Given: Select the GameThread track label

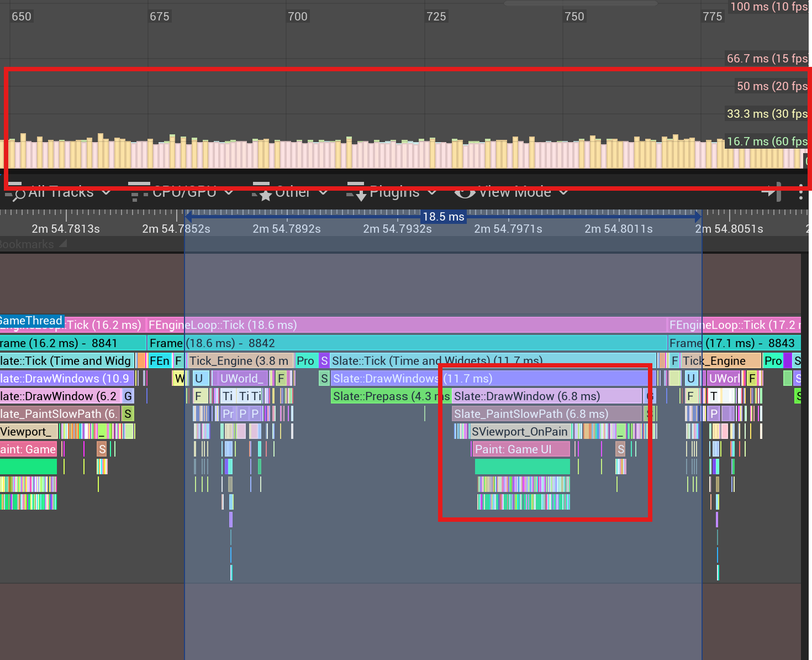Looking at the screenshot, I should pos(32,321).
